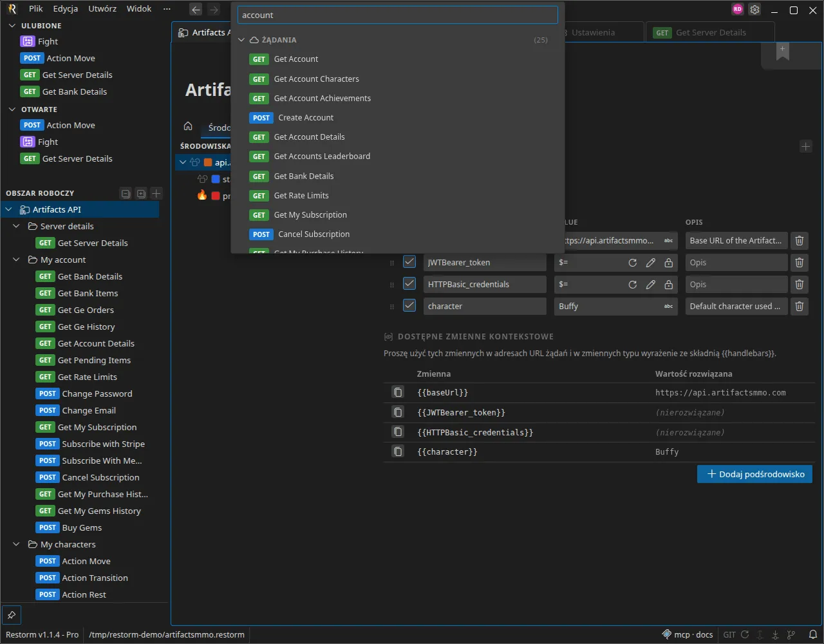Switch to the Get Server Details tab

point(710,32)
